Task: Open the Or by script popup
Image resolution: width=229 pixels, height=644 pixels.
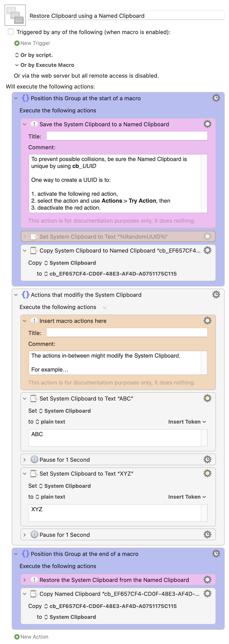Action: click(34, 55)
